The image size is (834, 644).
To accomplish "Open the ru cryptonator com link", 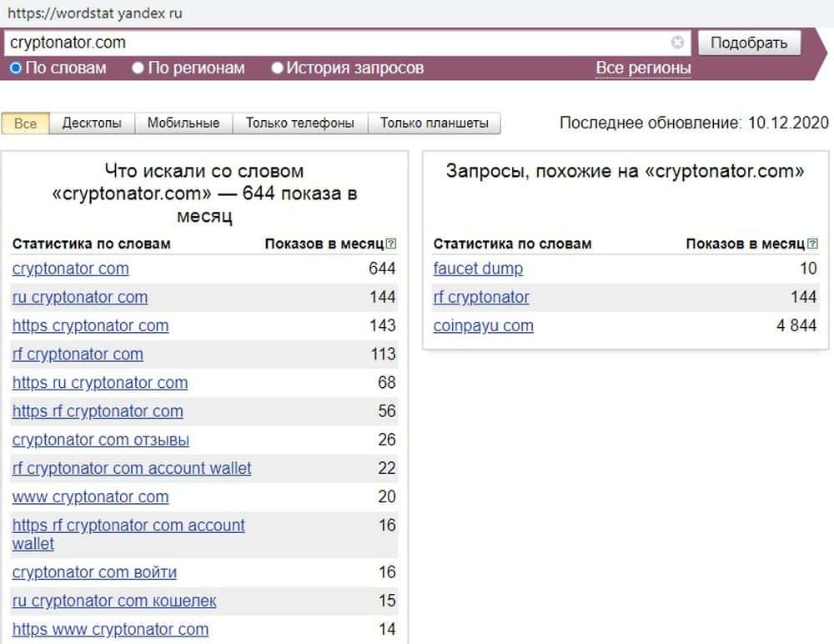I will pos(80,297).
